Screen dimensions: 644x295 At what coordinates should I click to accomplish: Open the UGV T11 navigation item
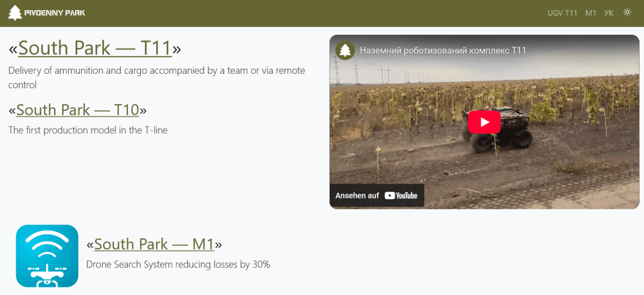coord(562,13)
